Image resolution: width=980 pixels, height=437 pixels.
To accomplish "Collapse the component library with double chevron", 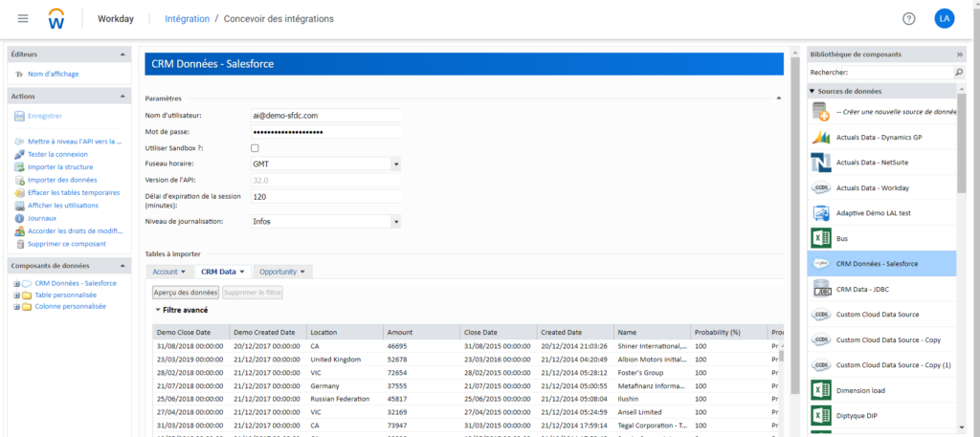I will point(959,55).
